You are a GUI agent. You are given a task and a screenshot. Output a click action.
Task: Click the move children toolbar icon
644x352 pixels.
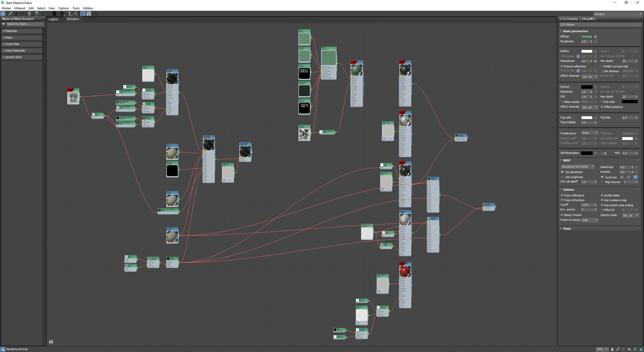coord(37,14)
